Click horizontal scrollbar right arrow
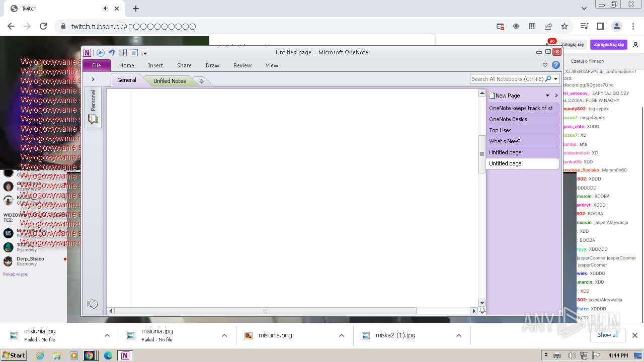644x362 pixels. [473, 311]
